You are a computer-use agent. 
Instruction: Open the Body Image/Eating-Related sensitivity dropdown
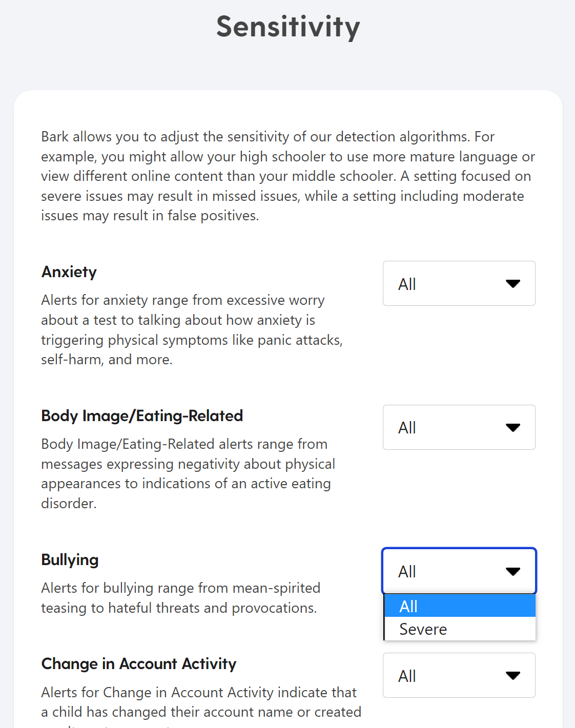point(459,427)
